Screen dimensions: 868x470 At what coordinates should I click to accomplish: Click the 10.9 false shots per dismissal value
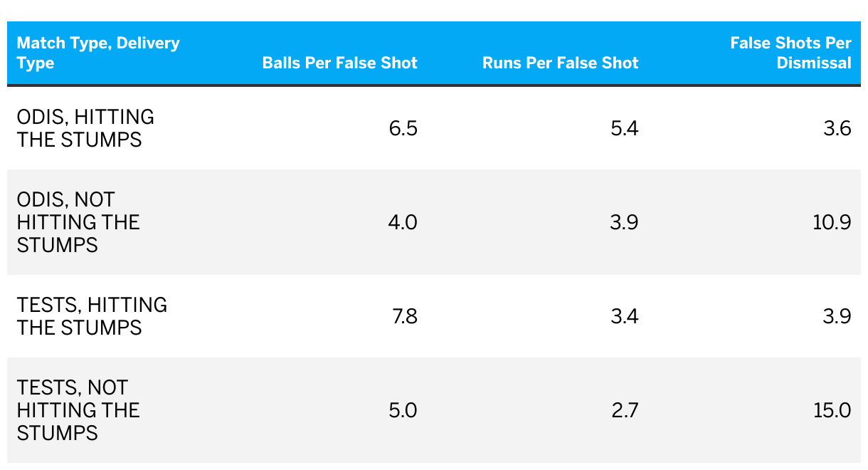point(832,222)
